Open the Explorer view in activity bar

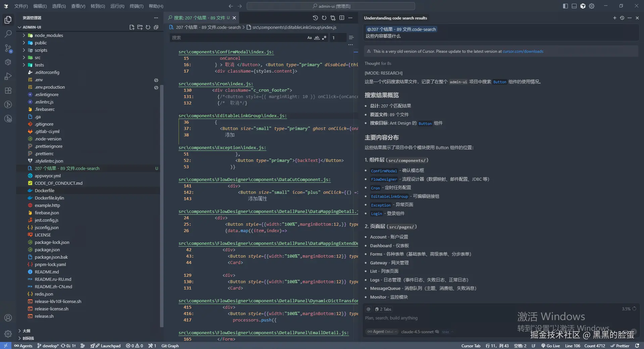(x=8, y=20)
